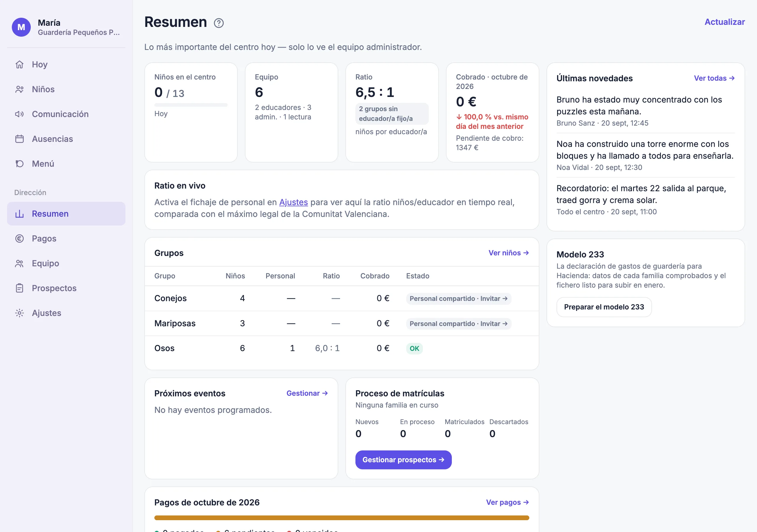Click the Equipo team icon
Viewport: 757px width, 532px height.
[20, 263]
